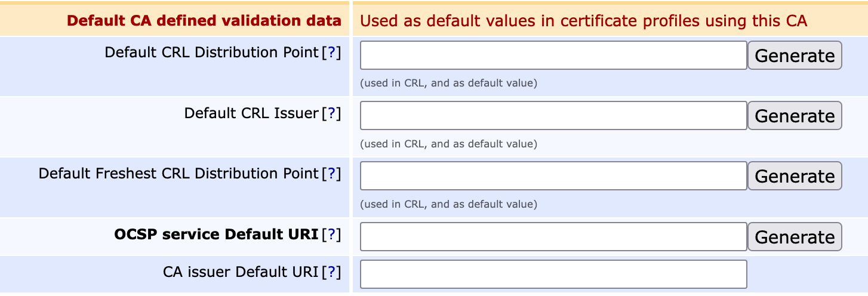Open help for Default CRL Issuer

331,113
